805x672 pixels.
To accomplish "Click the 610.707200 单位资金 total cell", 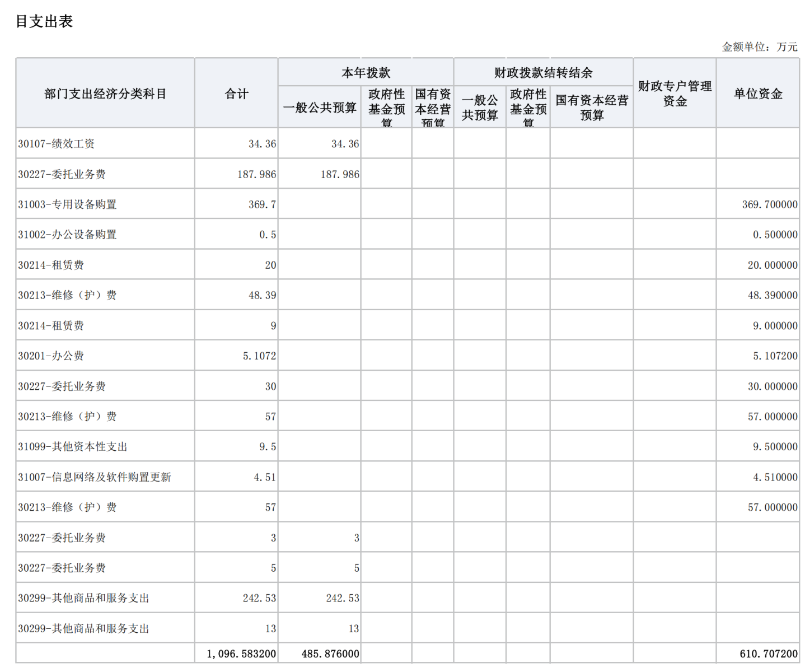I will click(769, 654).
